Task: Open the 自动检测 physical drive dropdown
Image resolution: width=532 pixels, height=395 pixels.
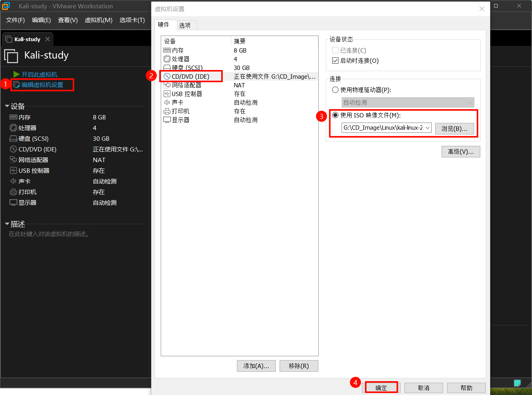Action: pyautogui.click(x=470, y=102)
